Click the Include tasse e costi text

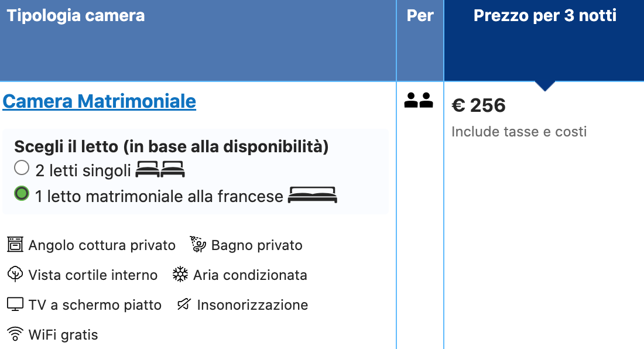point(519,132)
